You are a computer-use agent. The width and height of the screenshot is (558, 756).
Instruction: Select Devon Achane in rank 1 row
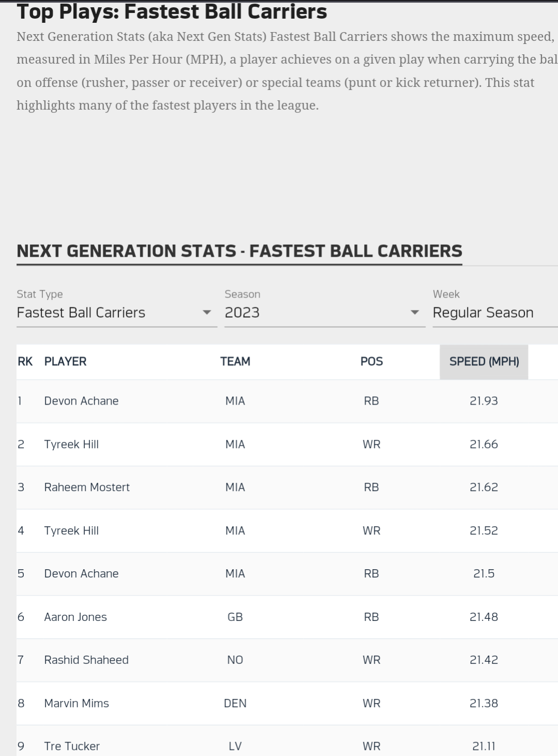pyautogui.click(x=81, y=401)
